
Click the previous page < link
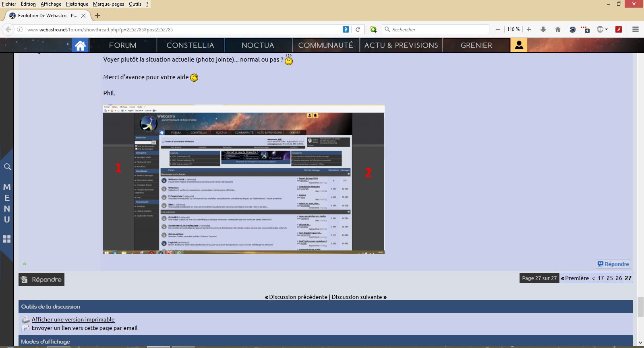click(x=593, y=278)
